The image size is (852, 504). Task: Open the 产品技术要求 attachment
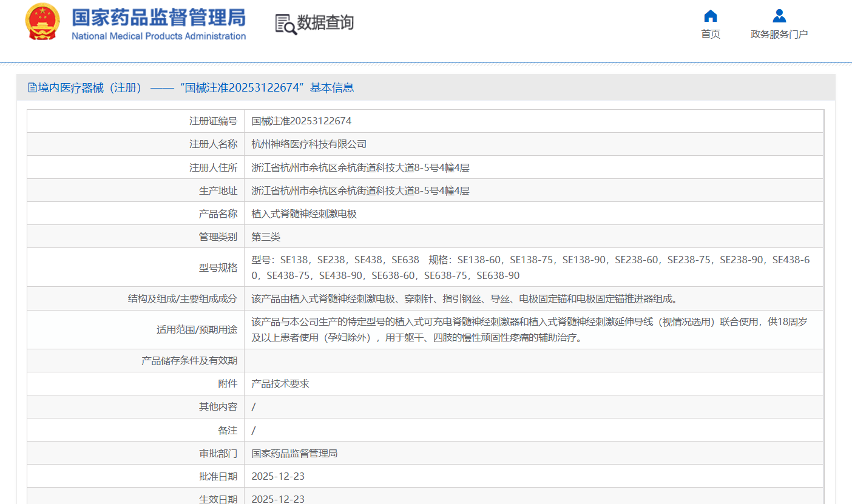click(x=280, y=384)
